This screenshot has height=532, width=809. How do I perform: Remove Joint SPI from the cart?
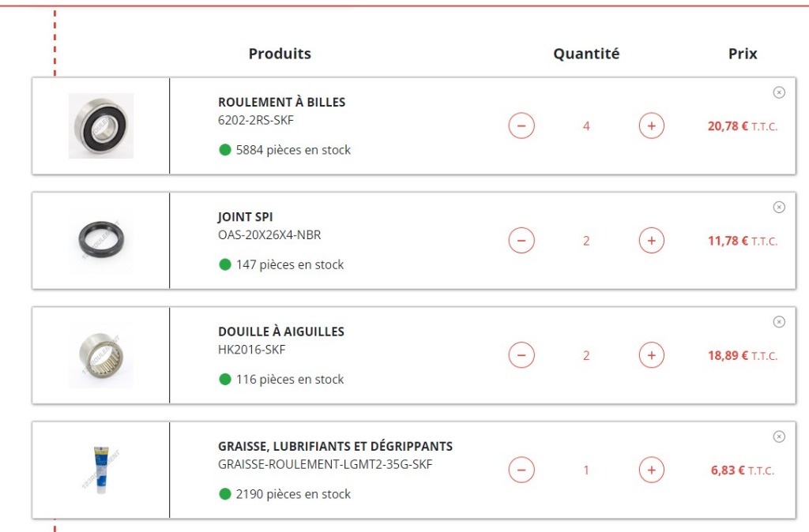(779, 208)
